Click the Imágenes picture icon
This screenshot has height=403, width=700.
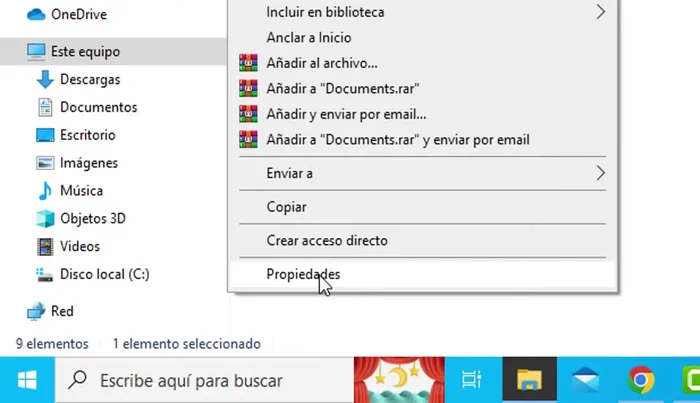click(x=45, y=163)
